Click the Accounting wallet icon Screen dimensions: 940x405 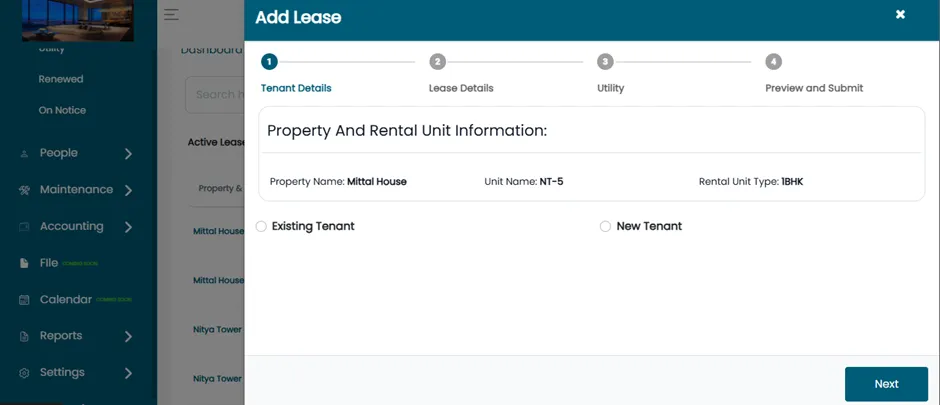click(24, 227)
